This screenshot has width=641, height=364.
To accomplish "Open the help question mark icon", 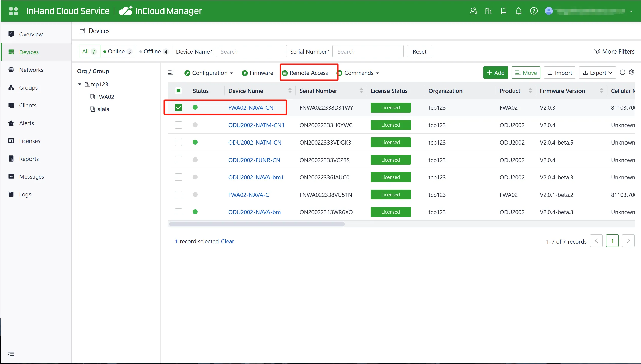I will pyautogui.click(x=534, y=11).
